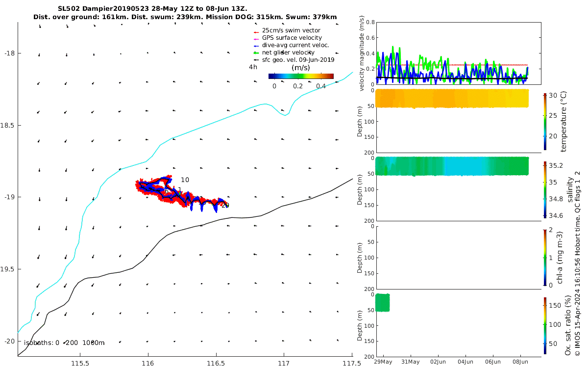Screen dimensions: 588x368
Task: Click the green oxygen saturation data patch
Action: point(382,302)
